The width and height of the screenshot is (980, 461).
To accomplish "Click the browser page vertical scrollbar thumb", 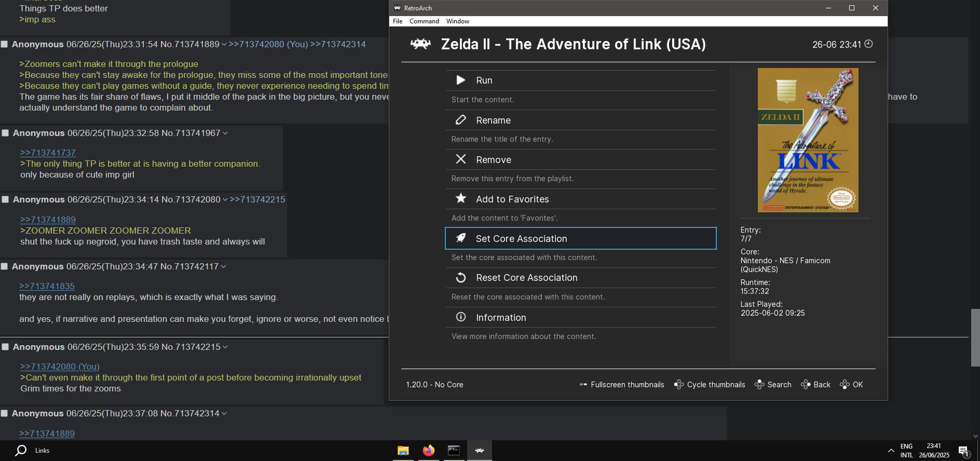I will pos(975,337).
